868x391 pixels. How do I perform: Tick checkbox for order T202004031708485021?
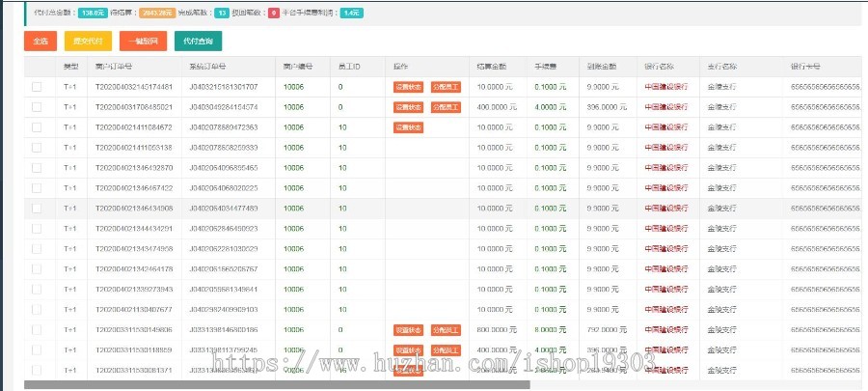[37, 107]
